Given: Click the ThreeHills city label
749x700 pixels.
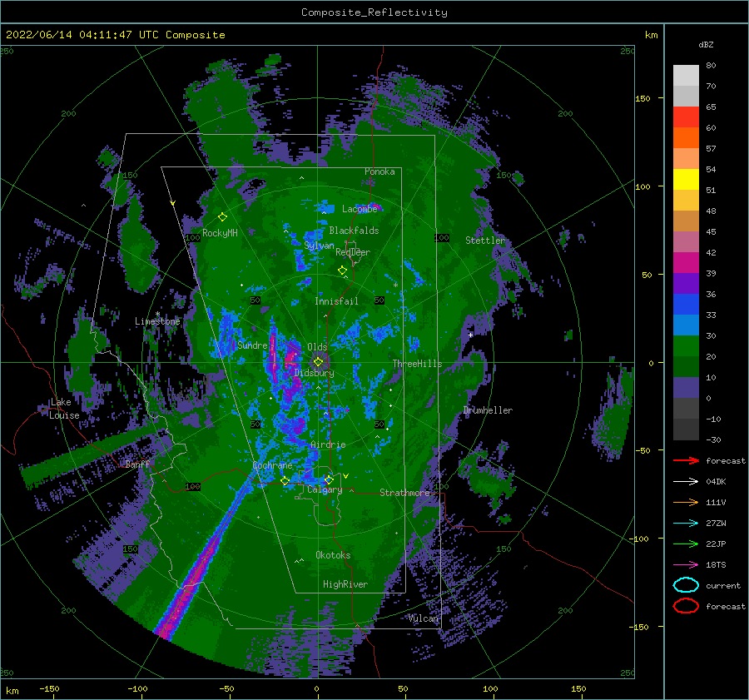Looking at the screenshot, I should pos(417,364).
